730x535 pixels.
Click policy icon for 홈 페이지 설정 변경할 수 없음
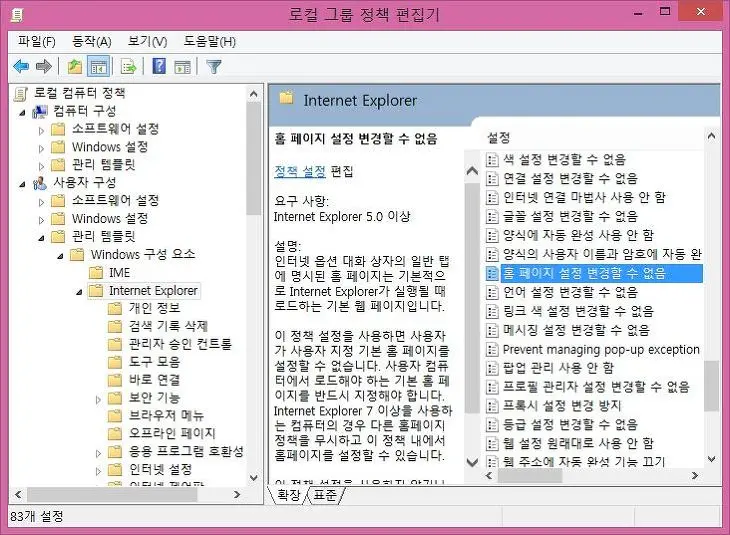click(492, 273)
